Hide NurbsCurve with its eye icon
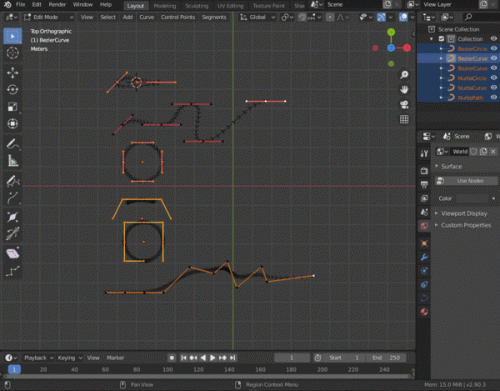The width and height of the screenshot is (500, 391). tap(494, 88)
